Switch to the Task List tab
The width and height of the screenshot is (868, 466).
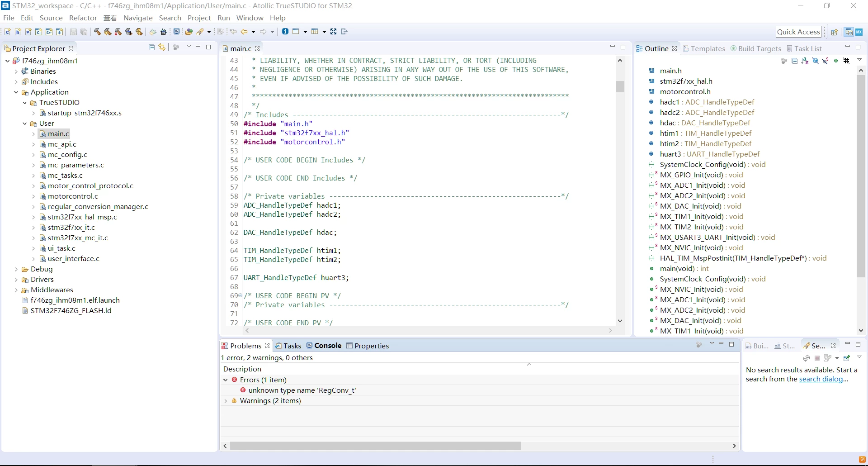pos(804,48)
